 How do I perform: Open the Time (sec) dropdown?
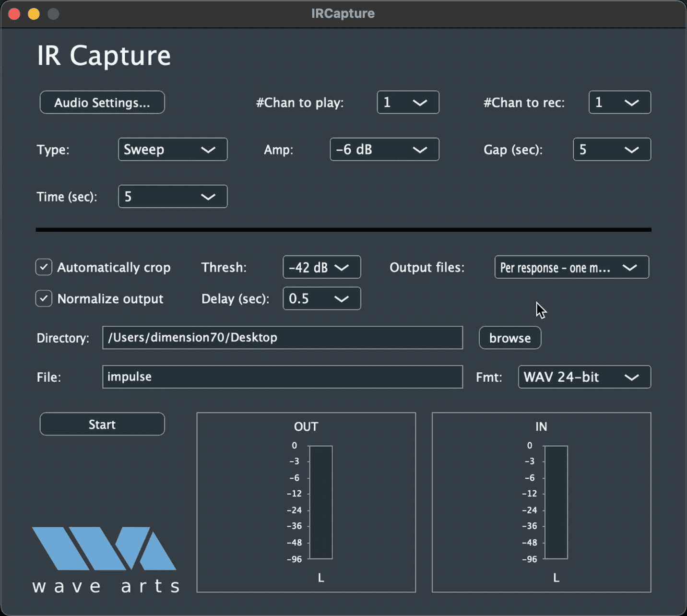[x=173, y=196]
